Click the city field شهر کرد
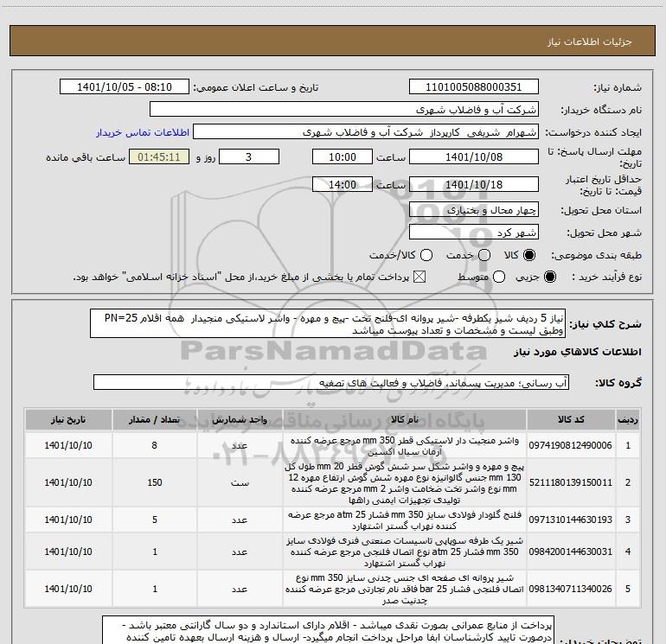The image size is (666, 644). 474,233
